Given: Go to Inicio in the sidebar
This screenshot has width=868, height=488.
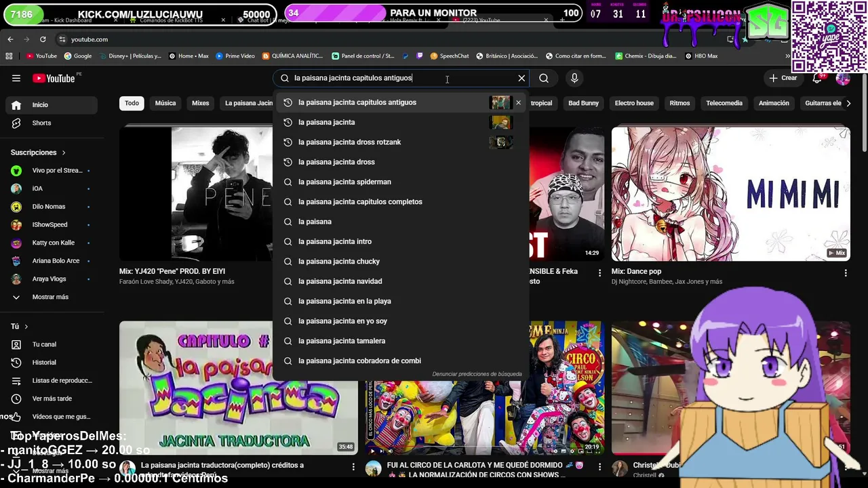Looking at the screenshot, I should coord(52,105).
